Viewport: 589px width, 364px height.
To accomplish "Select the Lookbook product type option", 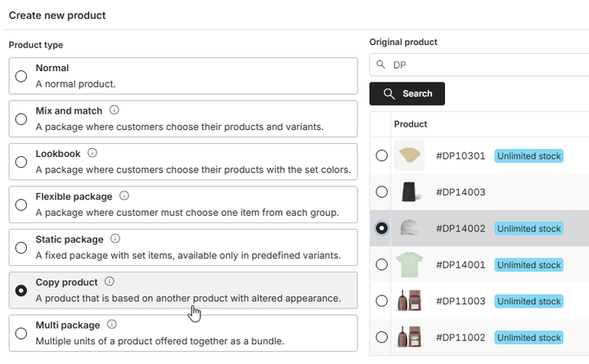I will click(21, 162).
